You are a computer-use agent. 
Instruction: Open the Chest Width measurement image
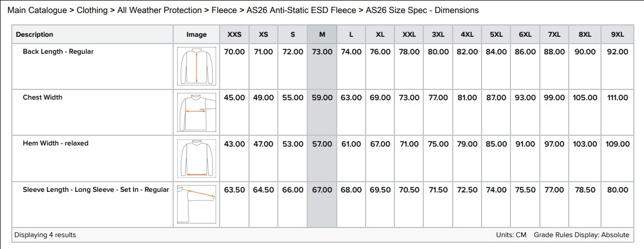point(196,112)
